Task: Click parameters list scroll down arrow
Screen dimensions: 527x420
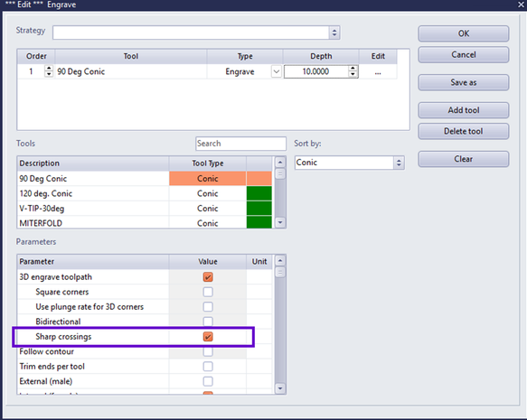Action: tap(280, 388)
